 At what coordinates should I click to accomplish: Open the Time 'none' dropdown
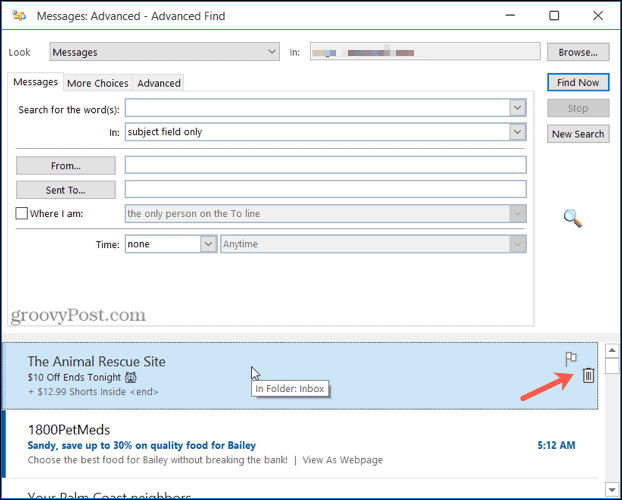tap(208, 244)
